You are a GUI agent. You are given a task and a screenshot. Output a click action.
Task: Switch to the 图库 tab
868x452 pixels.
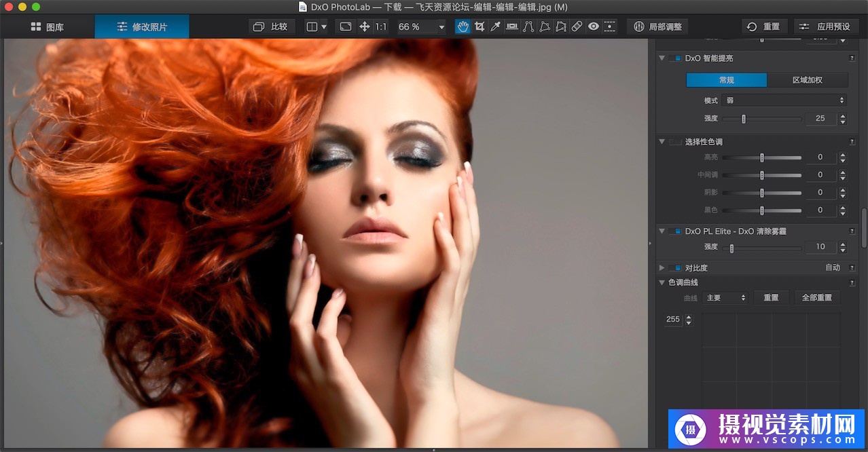pyautogui.click(x=48, y=27)
